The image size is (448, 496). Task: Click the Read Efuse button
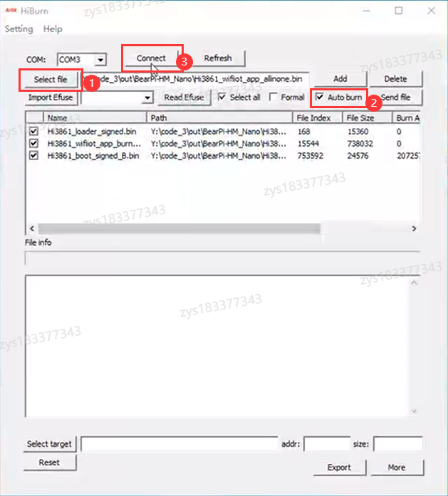(x=184, y=97)
